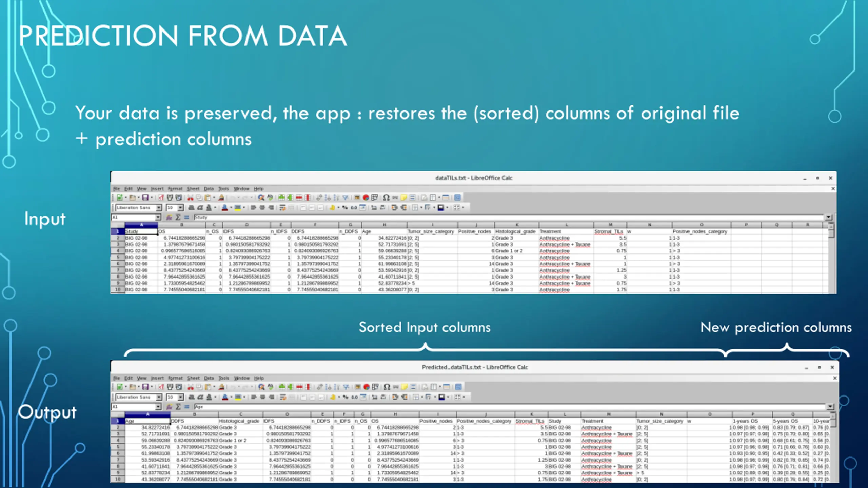This screenshot has width=868, height=488.
Task: Click Omega special character icon in dataTILs.txt window
Action: (386, 198)
